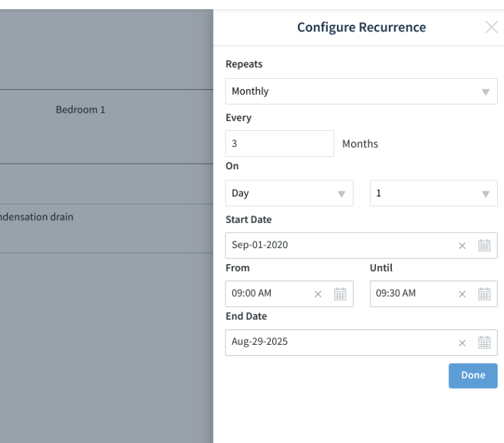Open the On Day dropdown
Screen dimensions: 504x443
tap(290, 193)
